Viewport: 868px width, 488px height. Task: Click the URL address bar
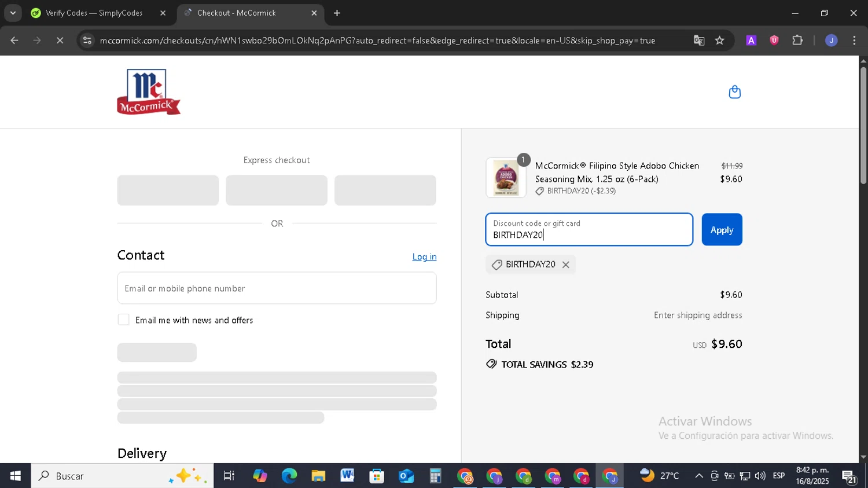(x=377, y=41)
